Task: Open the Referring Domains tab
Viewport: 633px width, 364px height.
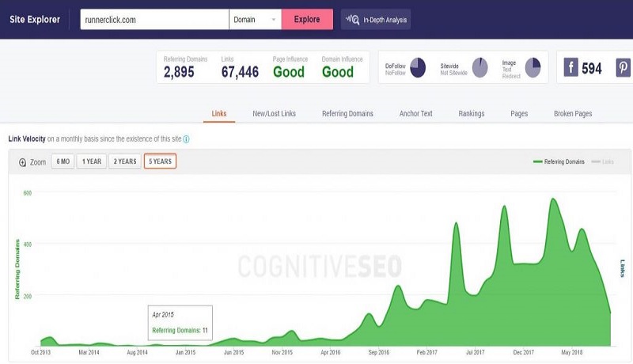Action: [x=347, y=114]
